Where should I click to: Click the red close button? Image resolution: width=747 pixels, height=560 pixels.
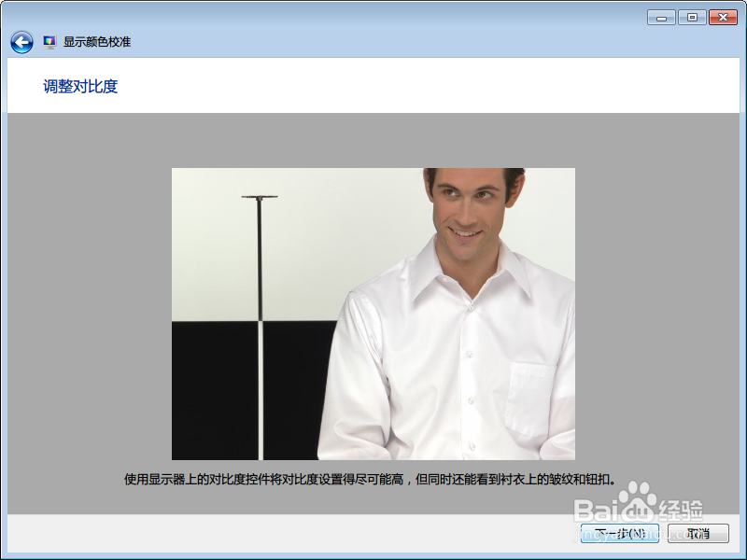click(723, 17)
